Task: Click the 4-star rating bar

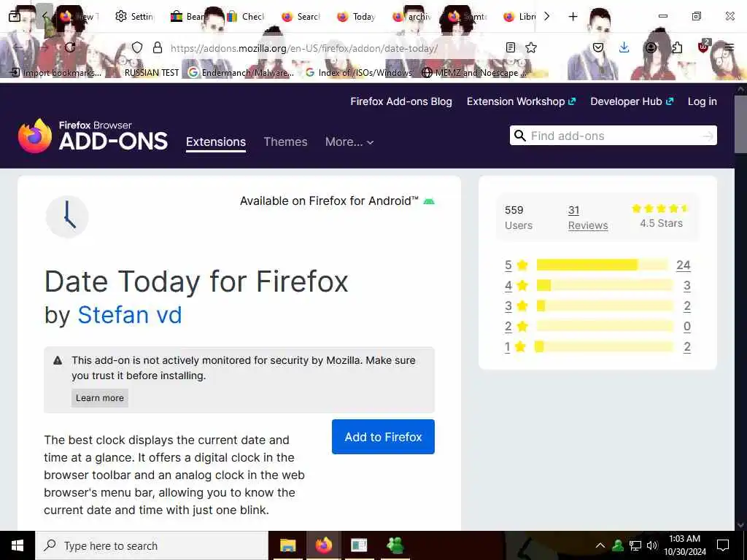Action: [x=605, y=285]
